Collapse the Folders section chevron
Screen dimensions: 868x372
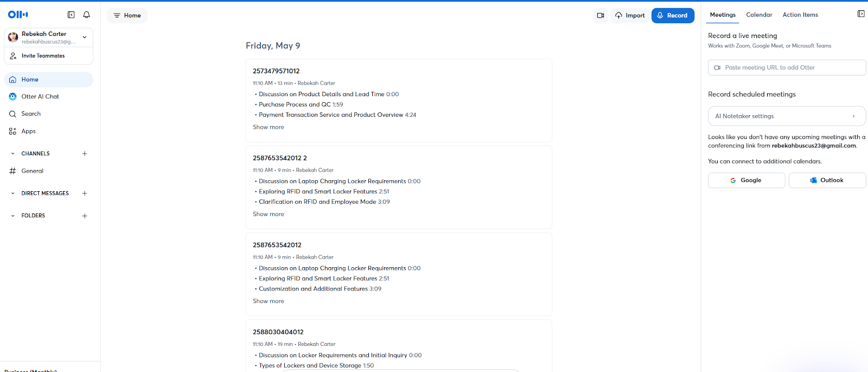(13, 216)
